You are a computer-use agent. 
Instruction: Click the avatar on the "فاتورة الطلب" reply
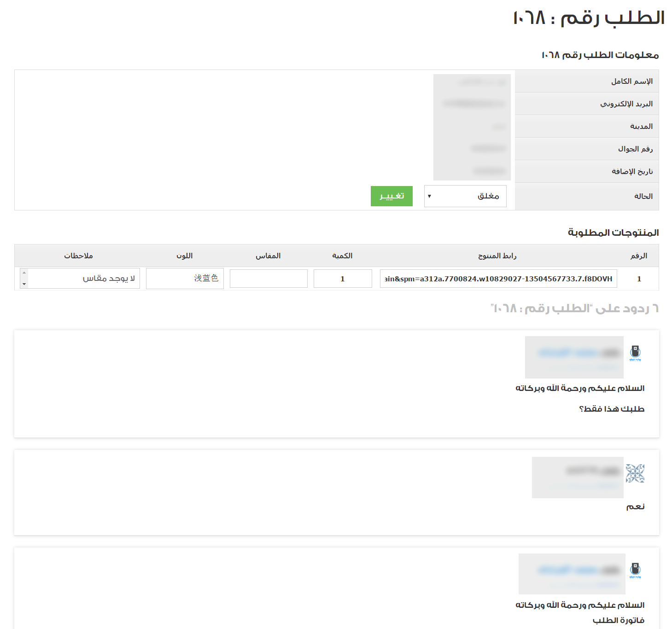coord(635,570)
